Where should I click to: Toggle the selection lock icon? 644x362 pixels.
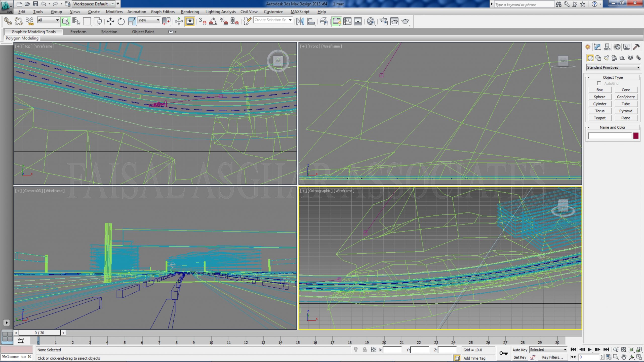point(365,350)
